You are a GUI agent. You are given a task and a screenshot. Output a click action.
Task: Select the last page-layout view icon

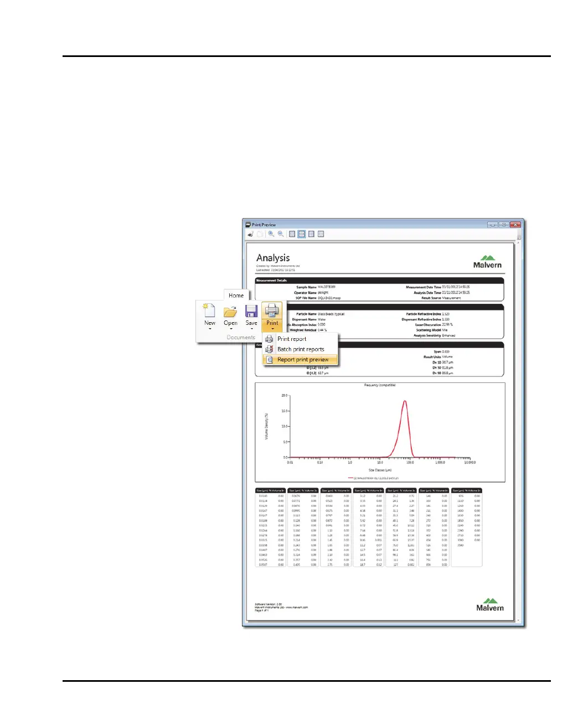(321, 234)
